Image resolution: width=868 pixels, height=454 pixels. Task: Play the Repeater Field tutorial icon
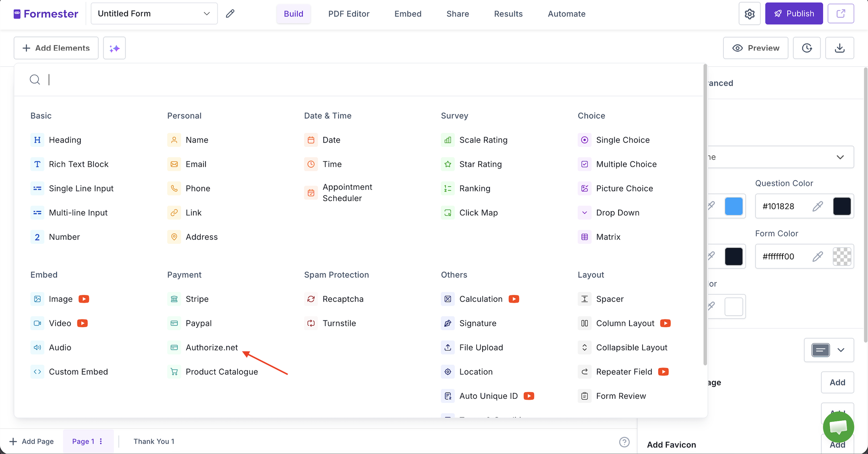click(663, 372)
